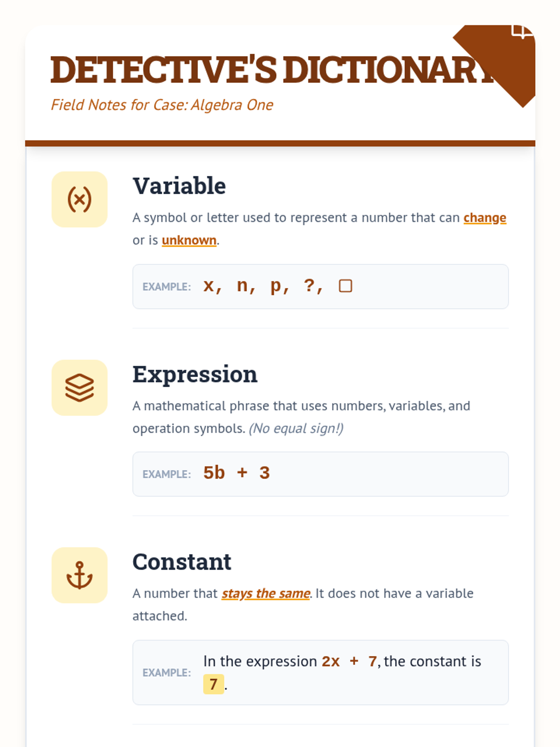Open the underlined "change" link
560x747 pixels.
click(484, 218)
